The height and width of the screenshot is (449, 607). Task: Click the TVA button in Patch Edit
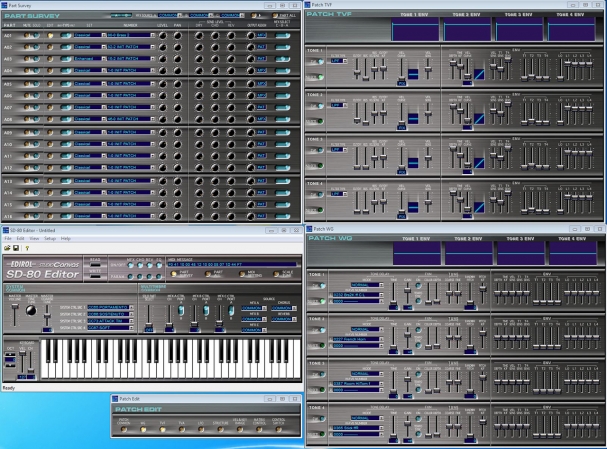(x=182, y=429)
